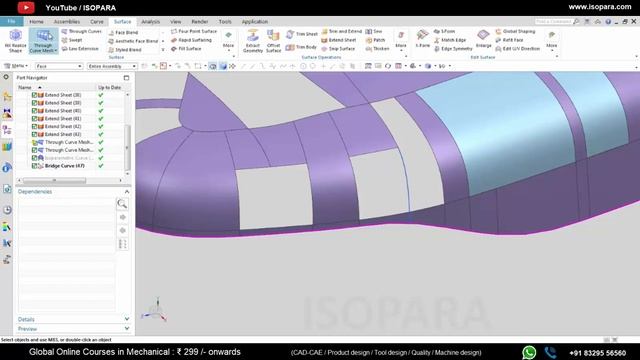
Task: Click the Dependencies magnifier button
Action: [x=122, y=204]
